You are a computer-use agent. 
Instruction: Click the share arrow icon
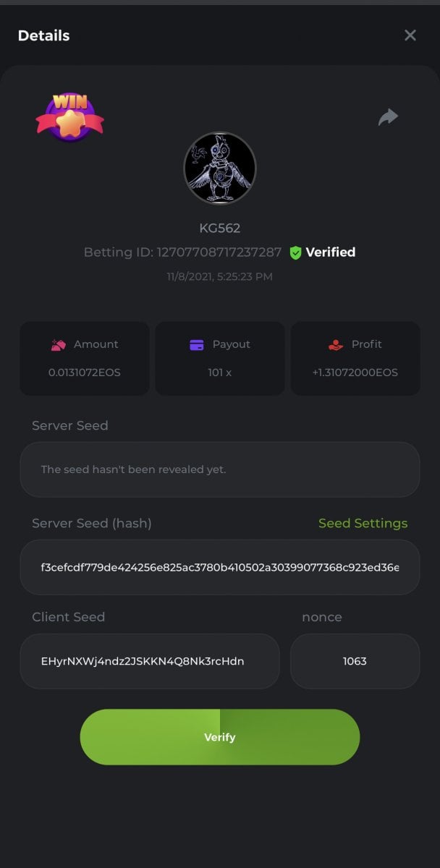pos(389,117)
